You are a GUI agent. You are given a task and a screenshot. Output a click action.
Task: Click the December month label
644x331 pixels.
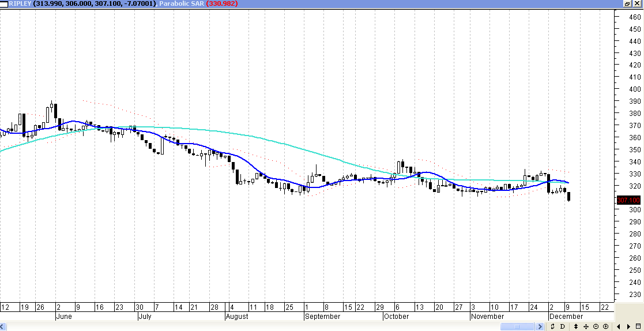pyautogui.click(x=566, y=317)
